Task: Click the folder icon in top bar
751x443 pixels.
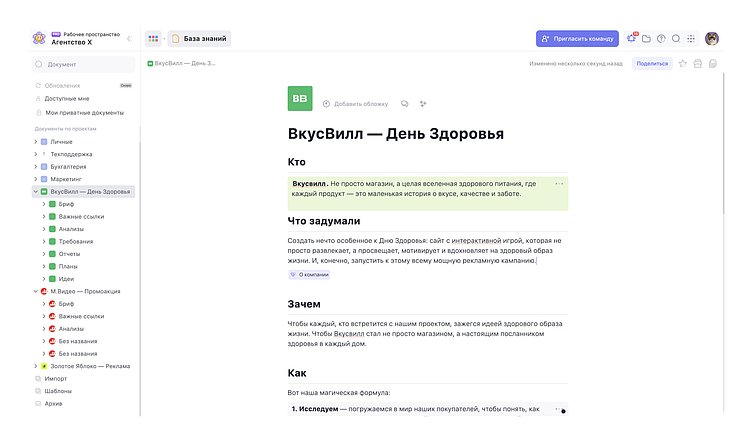Action: (x=646, y=39)
